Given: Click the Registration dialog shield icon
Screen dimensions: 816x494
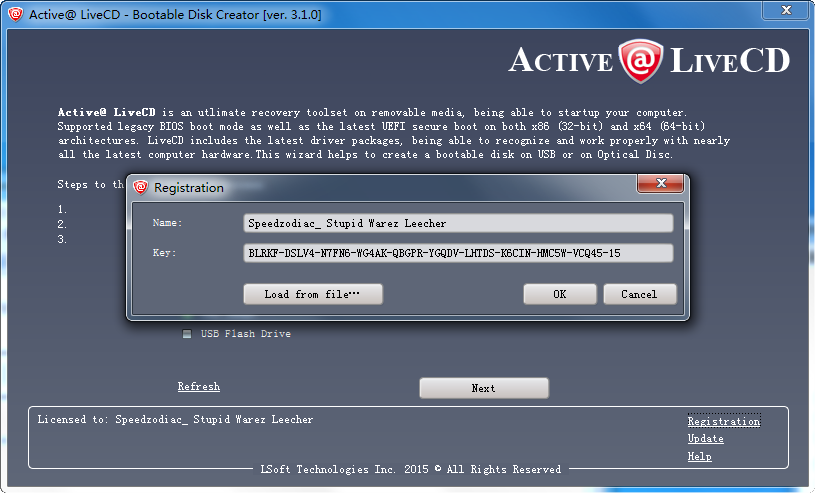Looking at the screenshot, I should click(141, 187).
